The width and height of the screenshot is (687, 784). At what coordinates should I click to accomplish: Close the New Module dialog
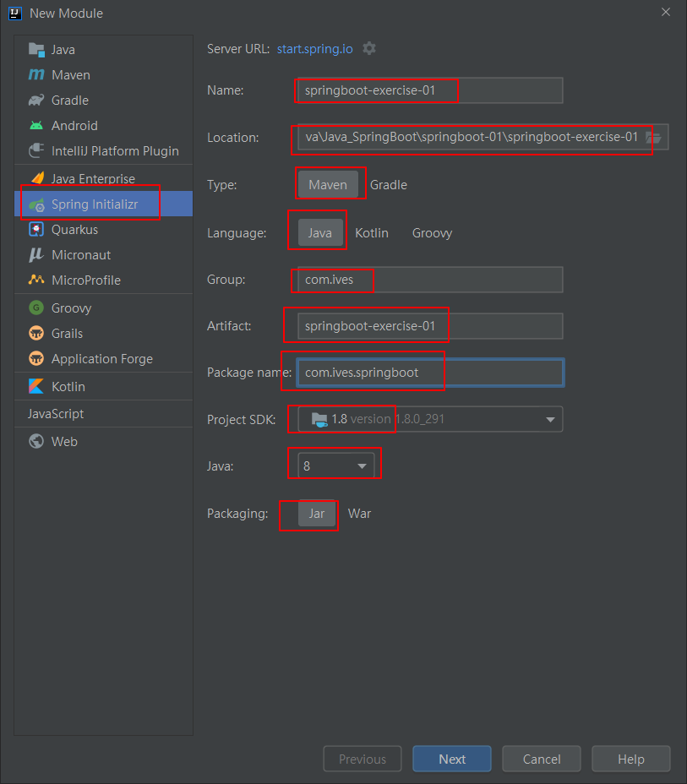coord(666,12)
